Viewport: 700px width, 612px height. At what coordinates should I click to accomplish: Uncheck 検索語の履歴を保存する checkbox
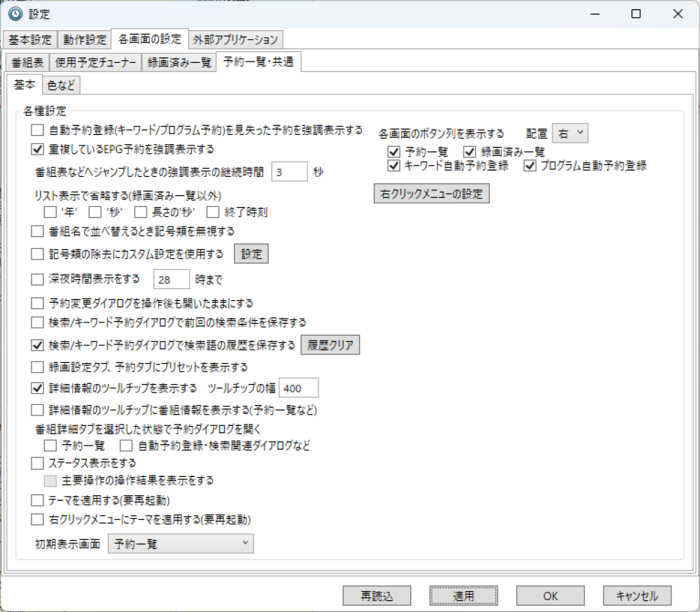click(x=38, y=345)
